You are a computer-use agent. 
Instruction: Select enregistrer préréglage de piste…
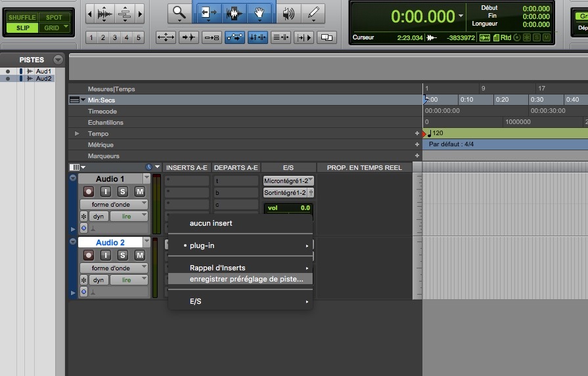tap(240, 279)
